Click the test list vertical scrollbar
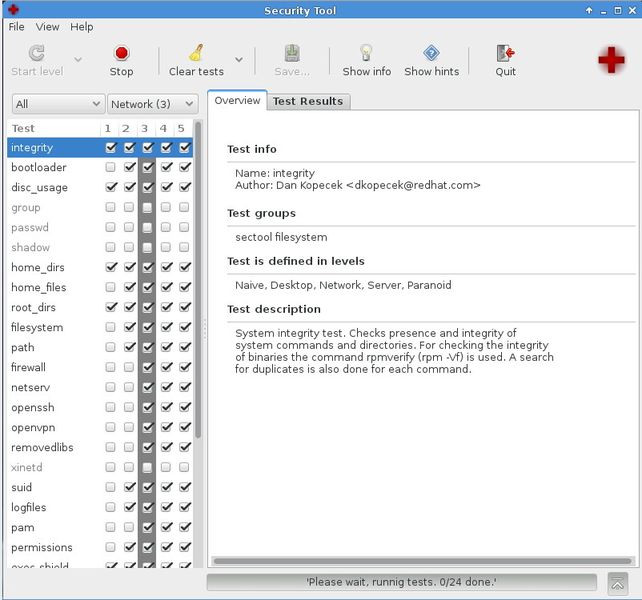642x600 pixels. [x=198, y=280]
